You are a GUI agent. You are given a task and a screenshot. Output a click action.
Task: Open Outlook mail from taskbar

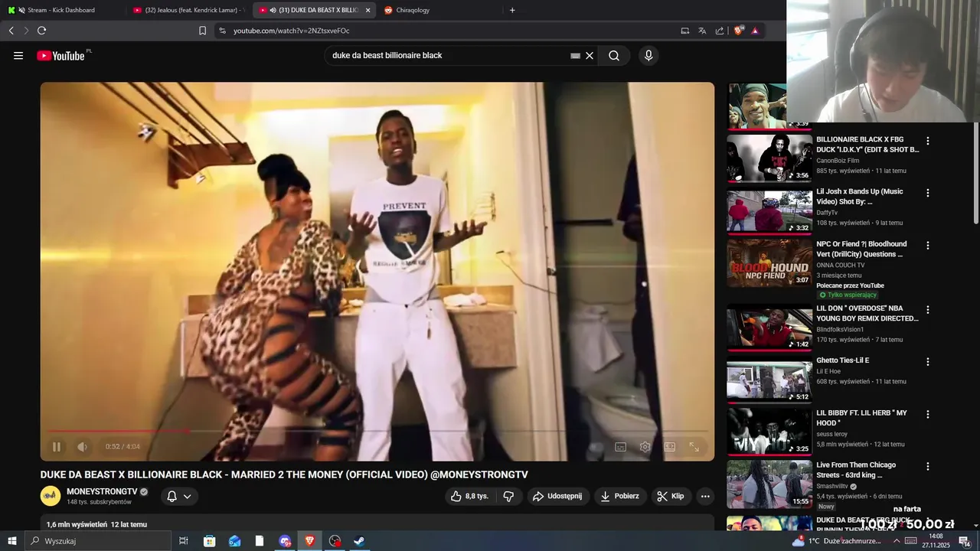(x=234, y=541)
